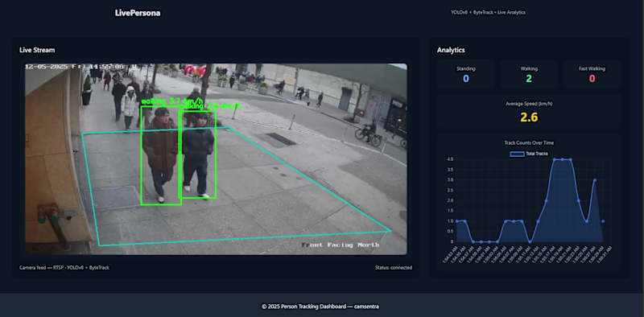This screenshot has height=317, width=644.
Task: Click the Average Speed value 2.6
Action: [529, 117]
